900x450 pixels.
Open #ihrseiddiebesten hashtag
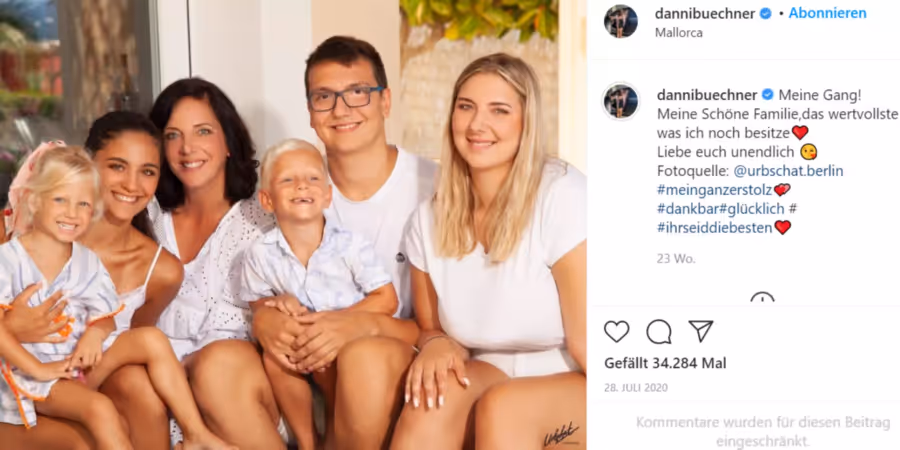(x=714, y=227)
